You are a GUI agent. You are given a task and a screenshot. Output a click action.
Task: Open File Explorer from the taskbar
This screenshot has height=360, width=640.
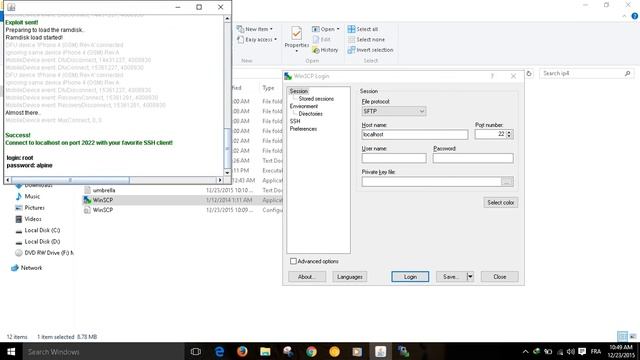(x=265, y=351)
